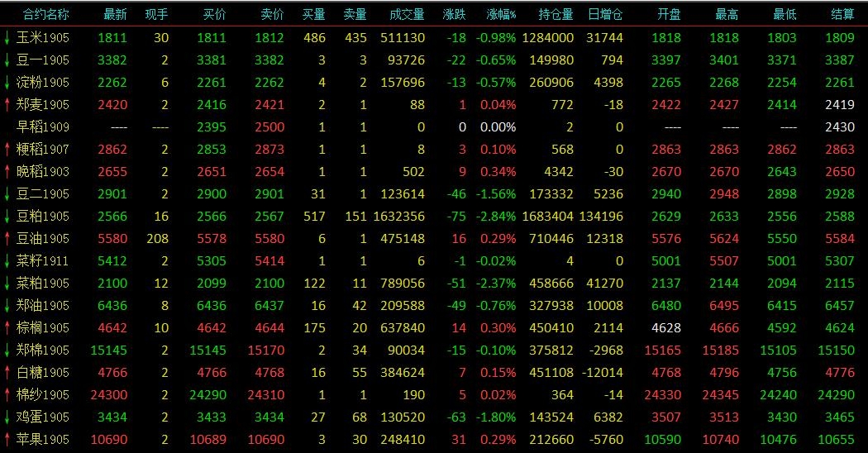Select the 菜籽1911 contract
Viewport: 868px width, 453px height.
point(43,261)
